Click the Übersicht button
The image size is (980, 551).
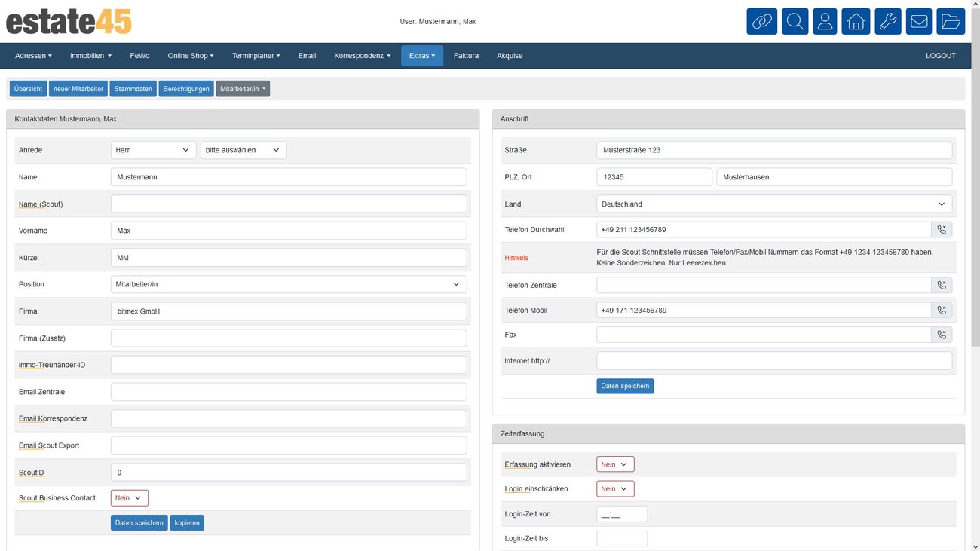pos(28,89)
